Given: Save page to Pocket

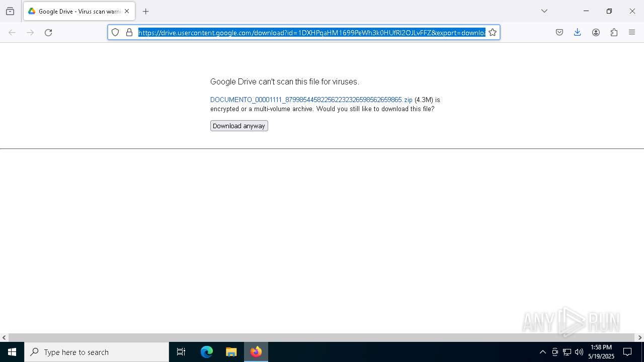Looking at the screenshot, I should (559, 32).
